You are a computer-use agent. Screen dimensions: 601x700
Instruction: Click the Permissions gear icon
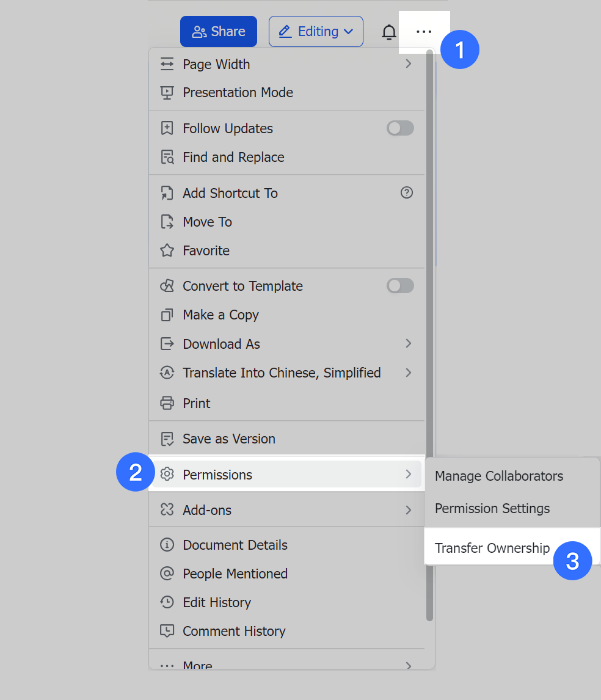(x=167, y=474)
